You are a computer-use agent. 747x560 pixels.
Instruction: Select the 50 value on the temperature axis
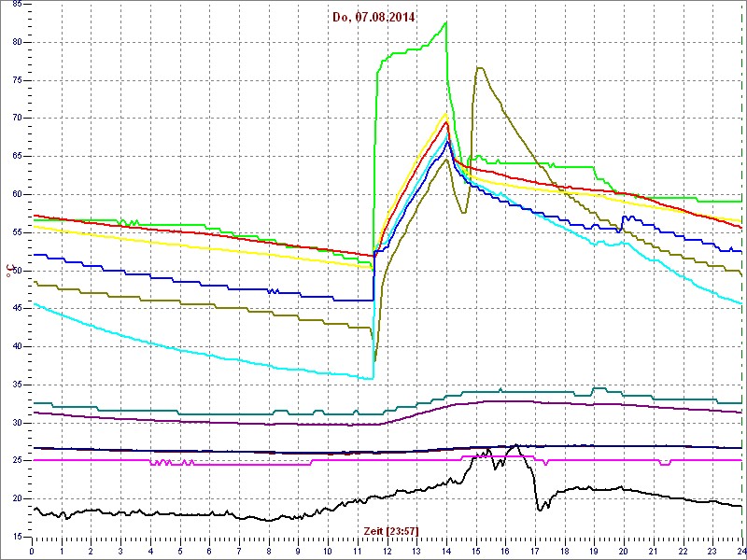click(15, 271)
